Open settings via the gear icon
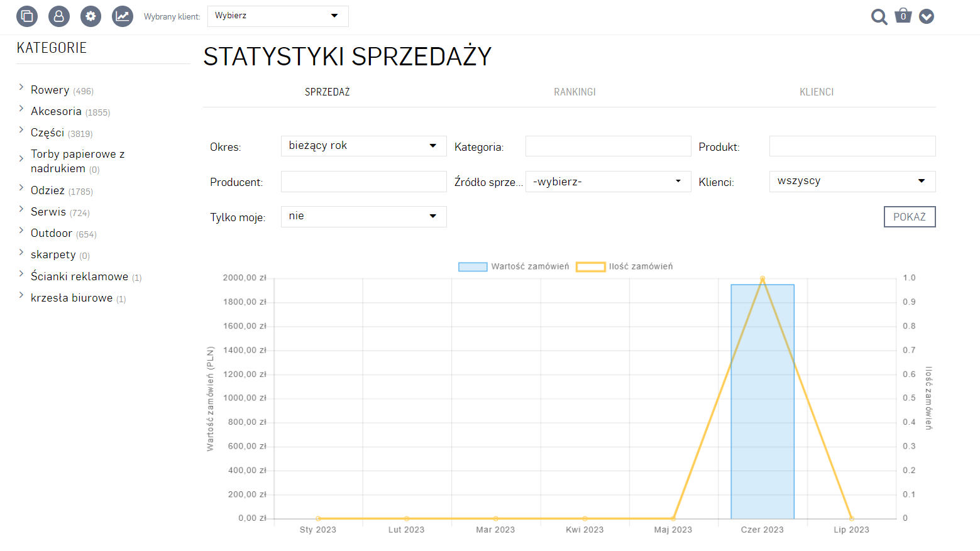 (90, 16)
